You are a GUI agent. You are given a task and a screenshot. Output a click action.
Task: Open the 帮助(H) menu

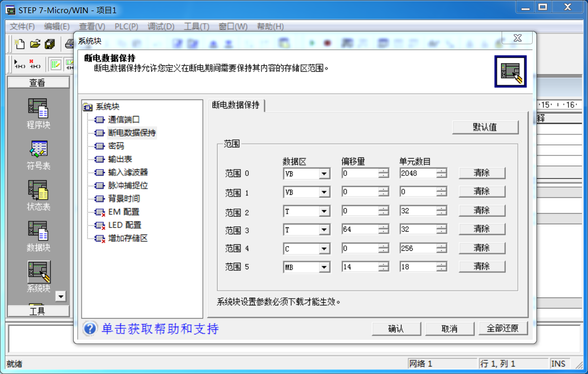coord(270,27)
